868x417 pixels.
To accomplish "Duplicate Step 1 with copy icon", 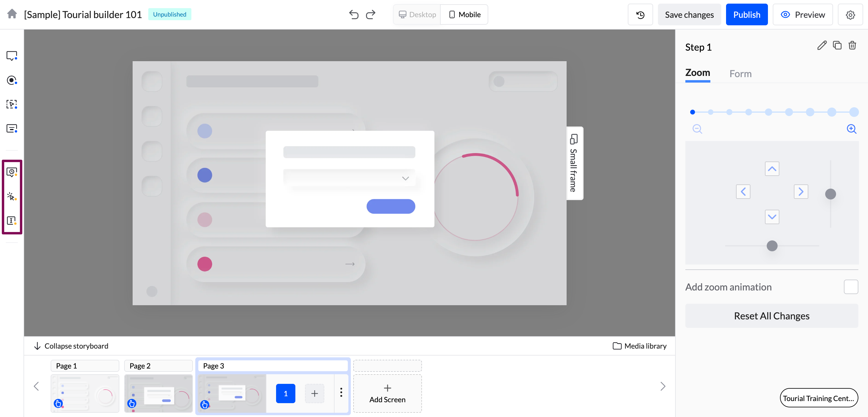I will tap(837, 45).
